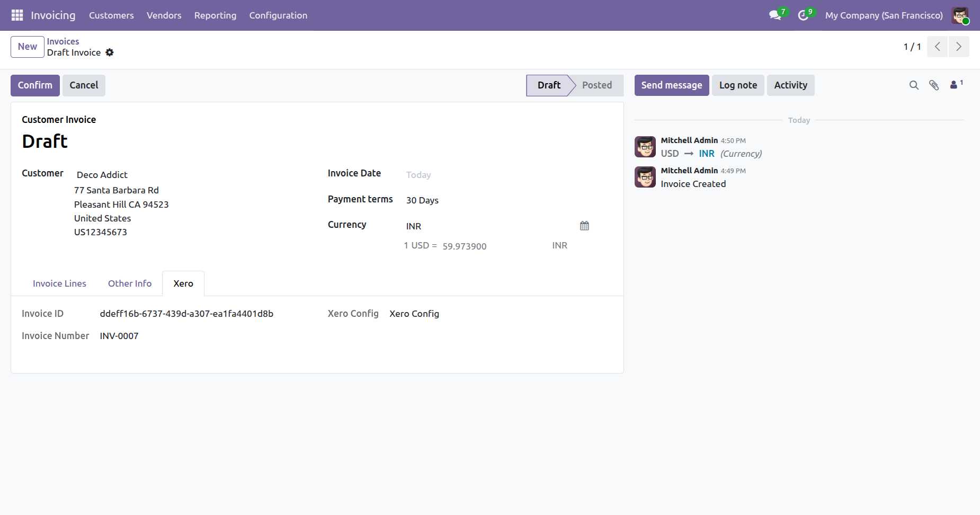
Task: Click Send message in chatter
Action: coord(672,85)
